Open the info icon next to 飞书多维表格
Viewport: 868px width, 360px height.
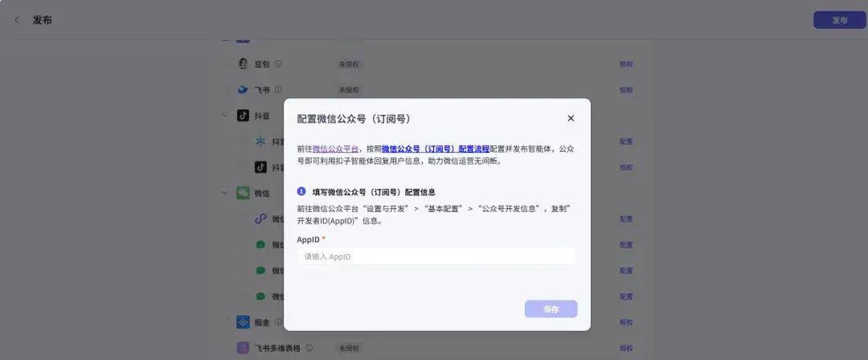pyautogui.click(x=309, y=348)
